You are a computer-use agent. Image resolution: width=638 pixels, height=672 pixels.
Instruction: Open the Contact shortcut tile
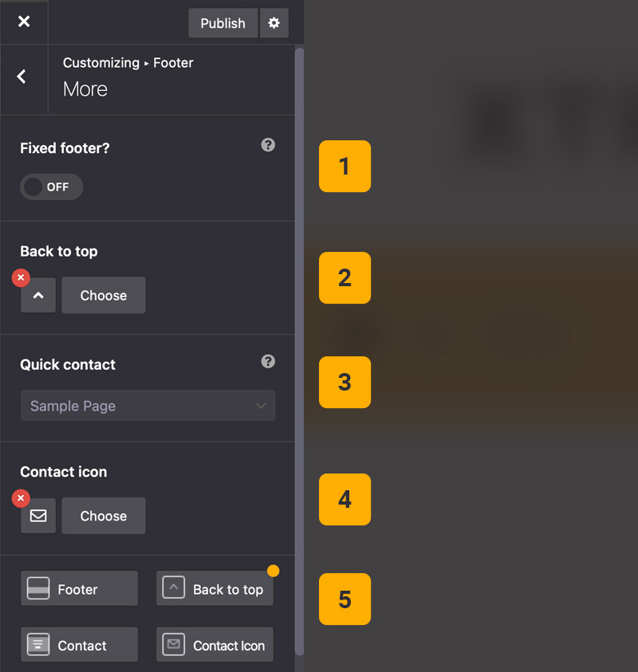click(79, 645)
